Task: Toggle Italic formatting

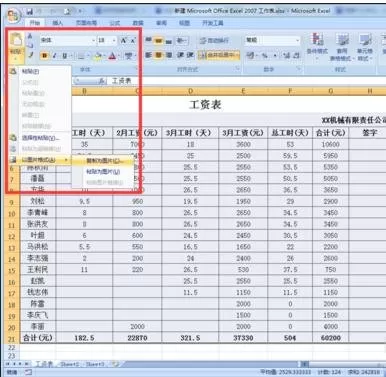Action: tap(54, 56)
